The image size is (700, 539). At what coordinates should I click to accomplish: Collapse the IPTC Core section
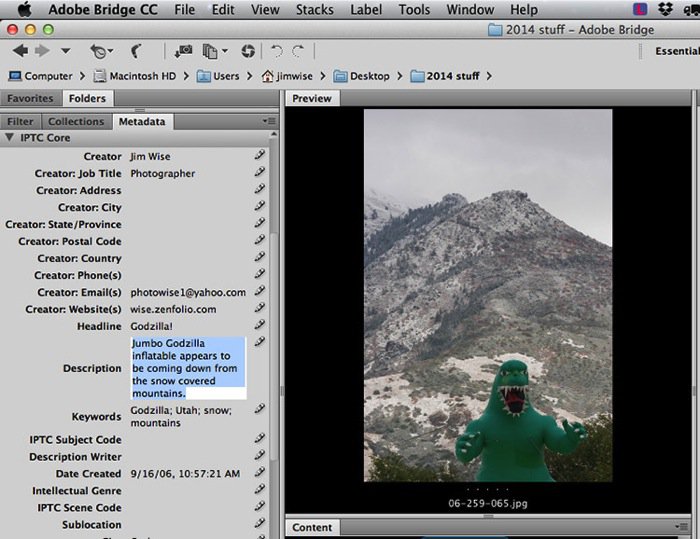coord(9,138)
